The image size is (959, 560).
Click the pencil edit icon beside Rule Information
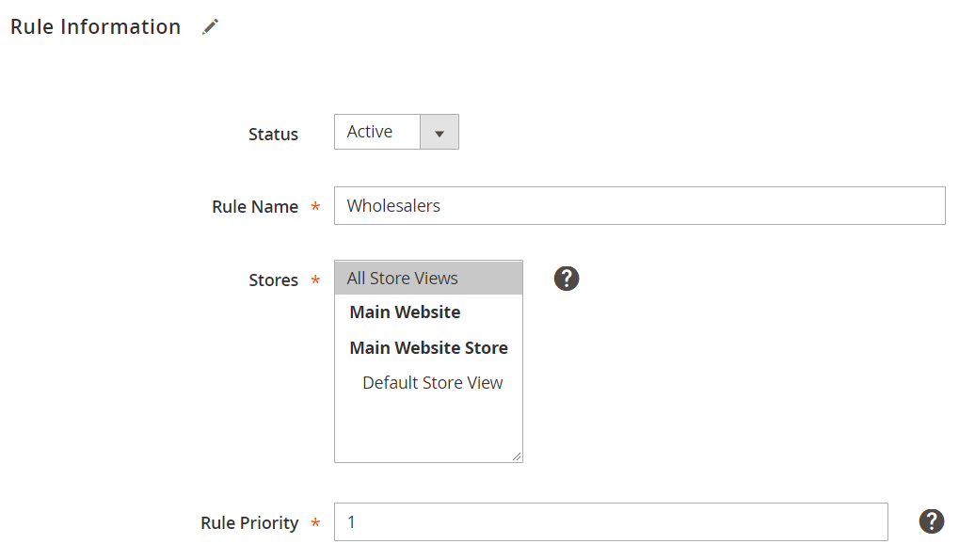[211, 27]
